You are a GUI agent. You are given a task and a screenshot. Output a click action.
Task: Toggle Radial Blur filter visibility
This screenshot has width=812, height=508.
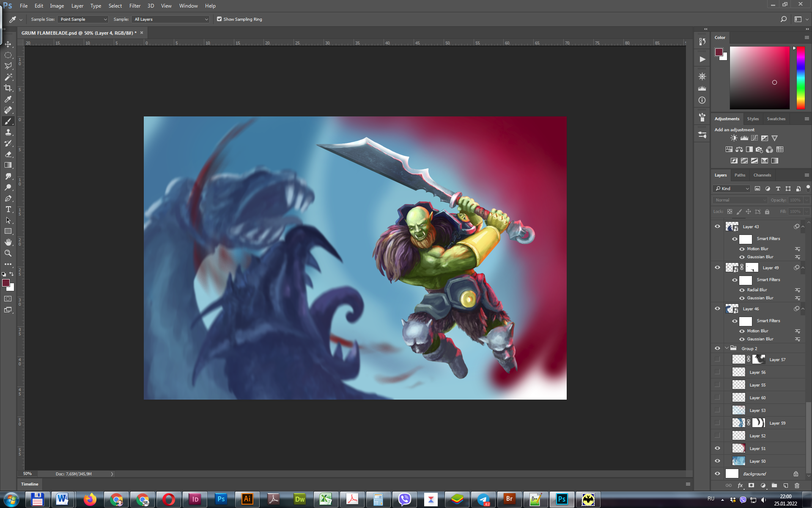pyautogui.click(x=742, y=290)
